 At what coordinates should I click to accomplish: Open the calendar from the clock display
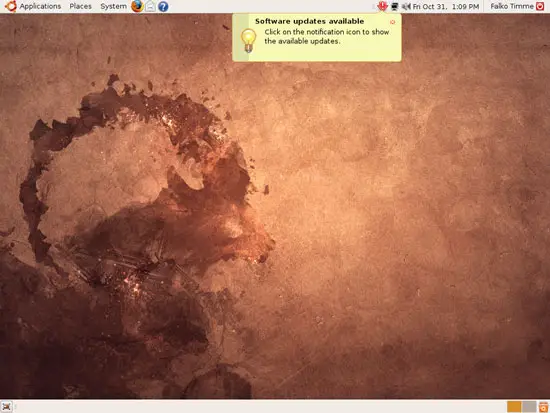point(446,6)
